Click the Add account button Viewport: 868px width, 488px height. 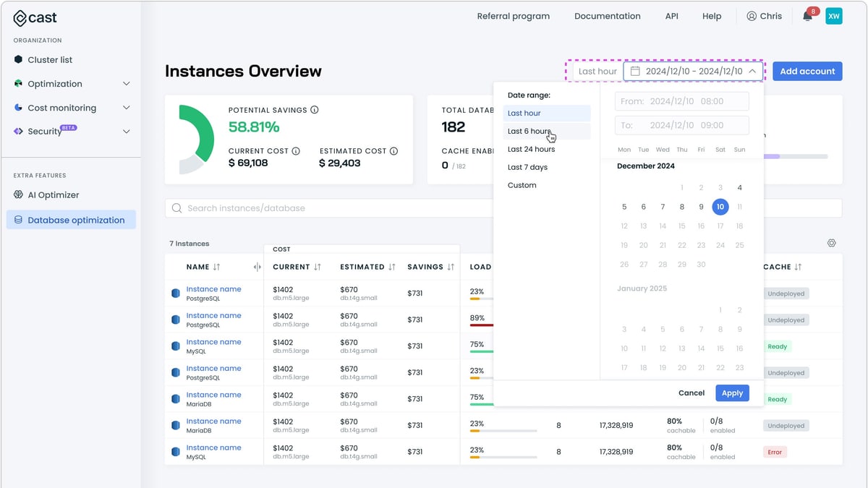(807, 71)
